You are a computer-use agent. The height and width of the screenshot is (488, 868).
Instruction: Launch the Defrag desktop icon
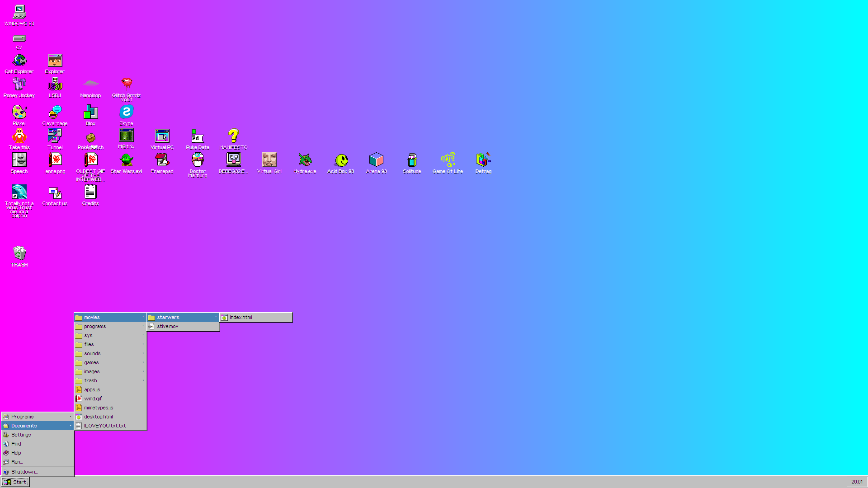pyautogui.click(x=483, y=160)
